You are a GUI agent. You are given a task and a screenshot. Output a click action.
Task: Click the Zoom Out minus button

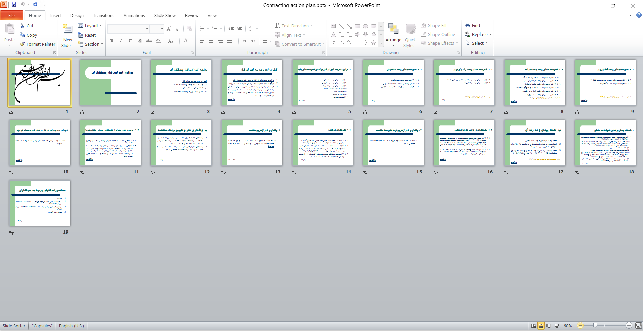click(x=580, y=325)
